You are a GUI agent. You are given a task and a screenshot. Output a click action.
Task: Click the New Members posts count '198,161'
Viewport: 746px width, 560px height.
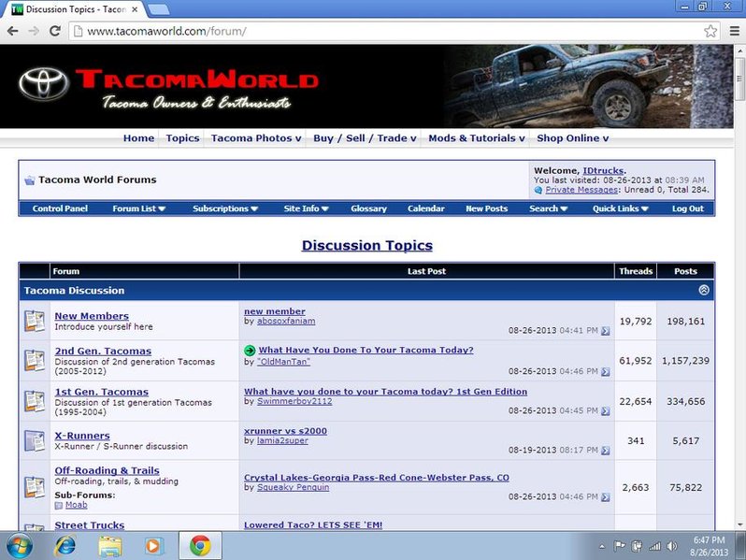[x=685, y=322]
